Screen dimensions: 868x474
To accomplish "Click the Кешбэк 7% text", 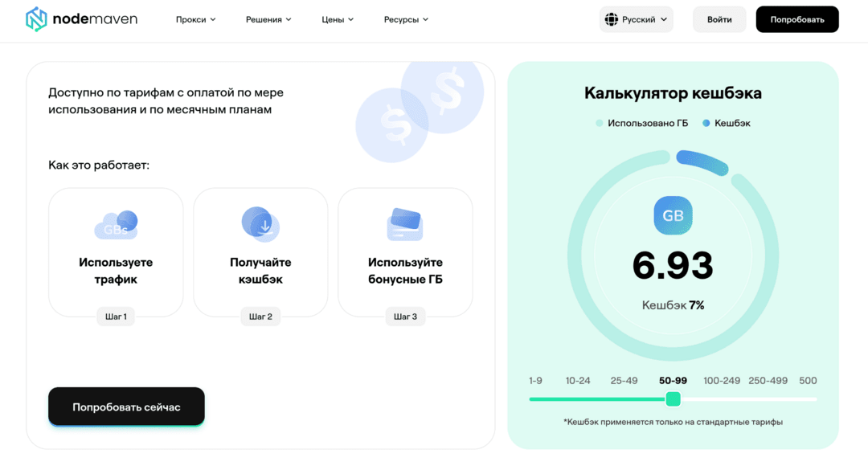I will point(673,304).
